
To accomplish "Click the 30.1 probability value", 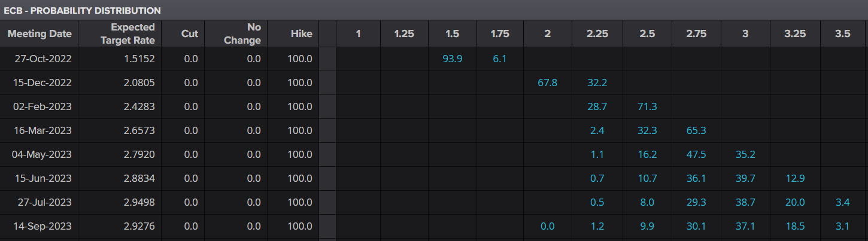I will tap(696, 226).
